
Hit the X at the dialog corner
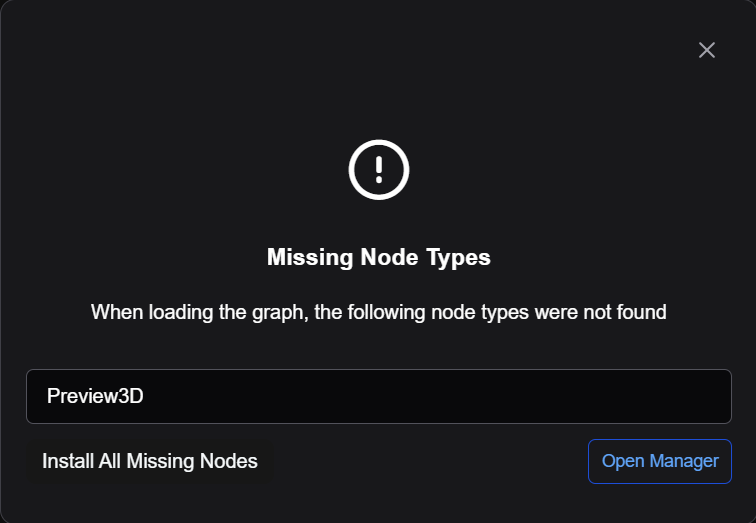point(707,50)
